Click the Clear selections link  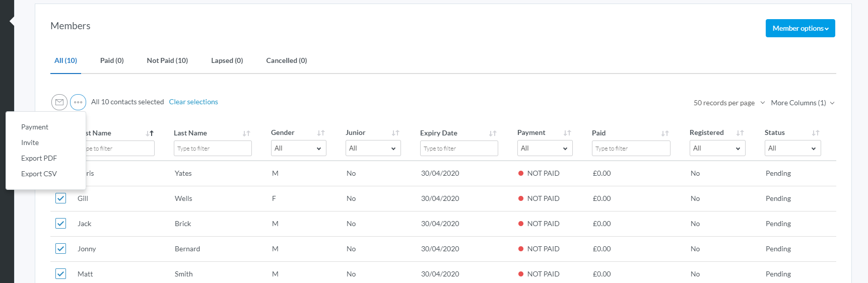pos(193,102)
